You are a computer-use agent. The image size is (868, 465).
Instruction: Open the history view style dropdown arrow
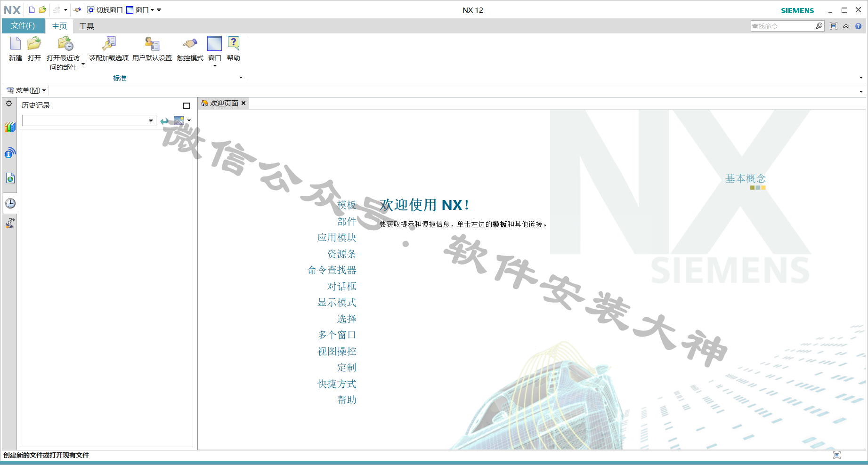(189, 120)
